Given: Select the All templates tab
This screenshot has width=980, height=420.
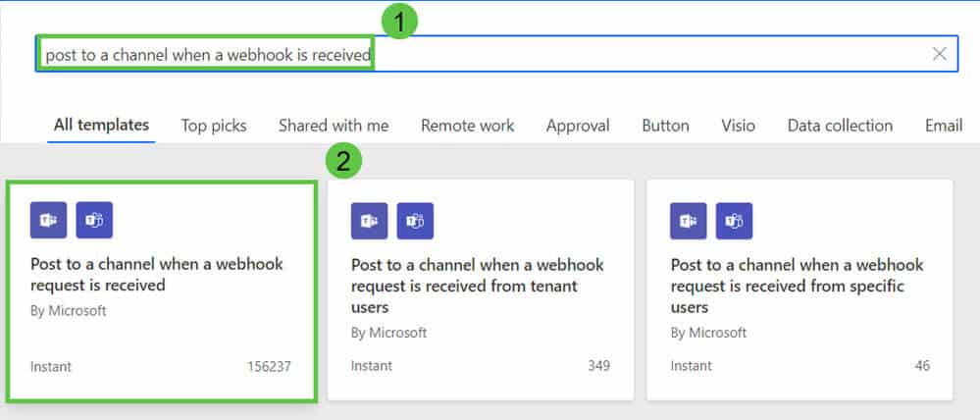Looking at the screenshot, I should click(101, 125).
